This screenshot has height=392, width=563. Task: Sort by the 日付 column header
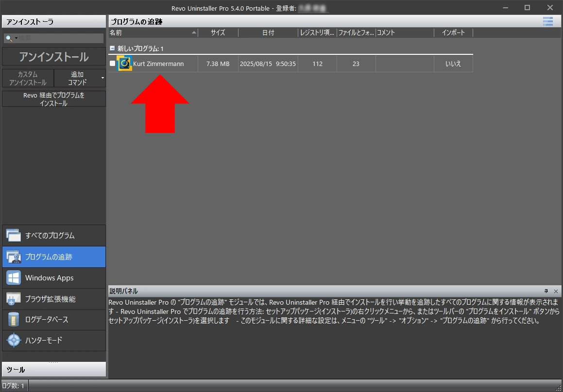tap(268, 33)
